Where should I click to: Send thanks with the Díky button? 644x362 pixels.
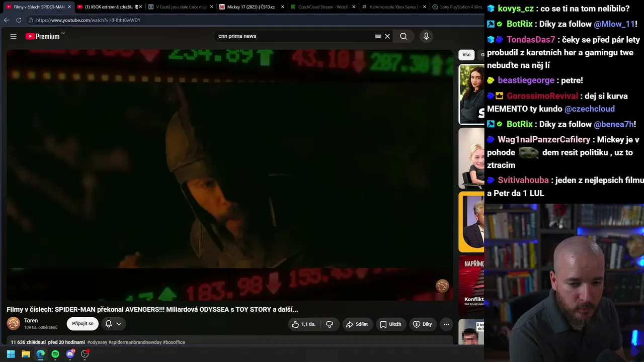tap(423, 324)
